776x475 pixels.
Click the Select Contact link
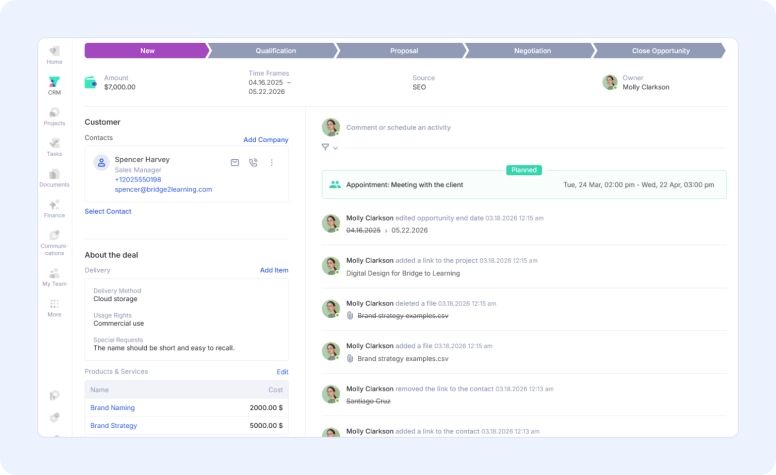(108, 211)
